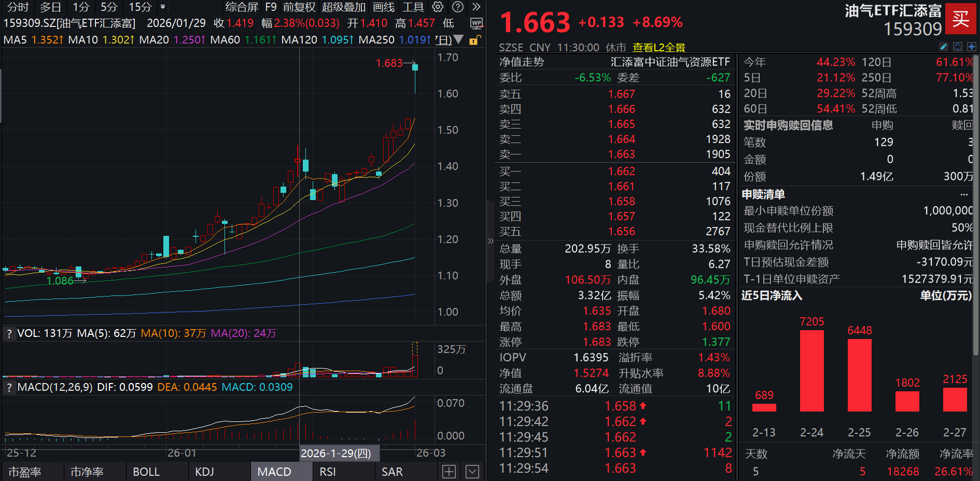Switch to RSI indicator tab
The height and width of the screenshot is (481, 980).
point(343,472)
